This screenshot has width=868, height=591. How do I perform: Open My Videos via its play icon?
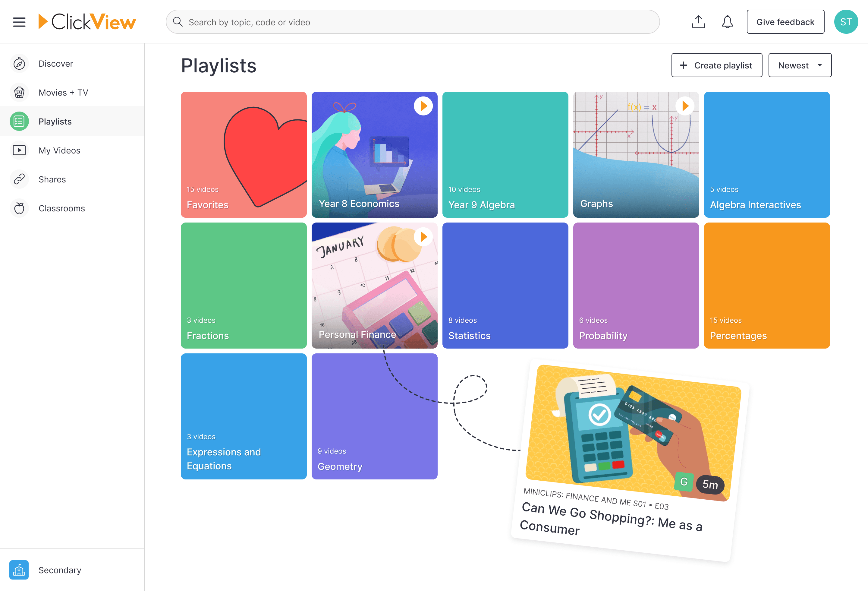[19, 150]
